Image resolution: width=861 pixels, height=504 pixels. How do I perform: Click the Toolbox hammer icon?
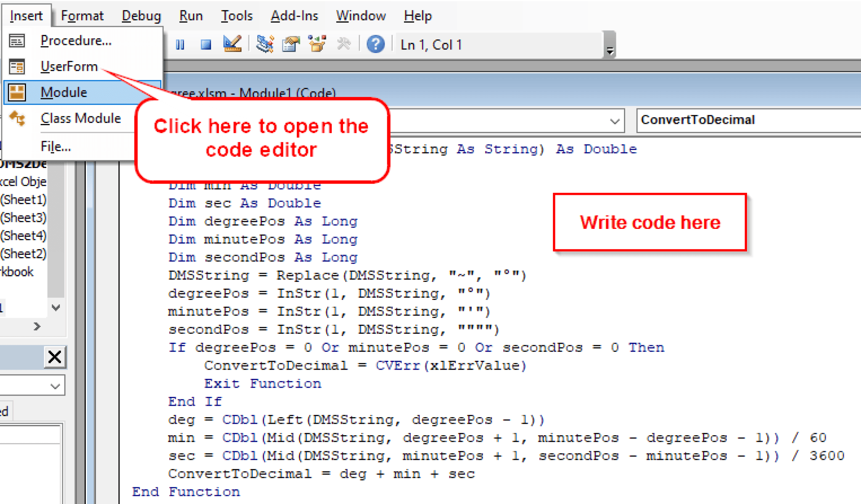click(x=344, y=44)
